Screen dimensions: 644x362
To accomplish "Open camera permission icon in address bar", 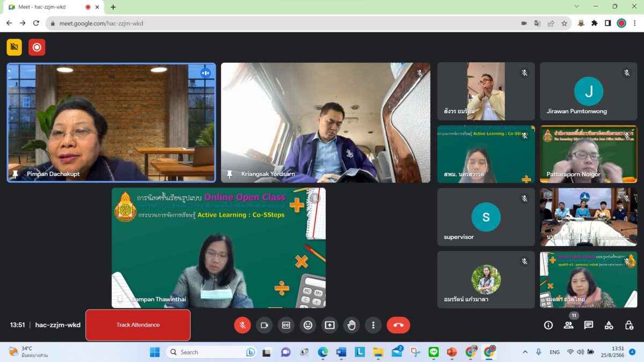I will (x=524, y=23).
